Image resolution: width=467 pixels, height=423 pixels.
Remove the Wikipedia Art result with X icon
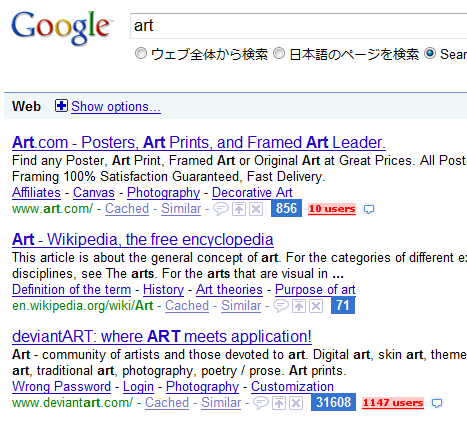coord(316,306)
